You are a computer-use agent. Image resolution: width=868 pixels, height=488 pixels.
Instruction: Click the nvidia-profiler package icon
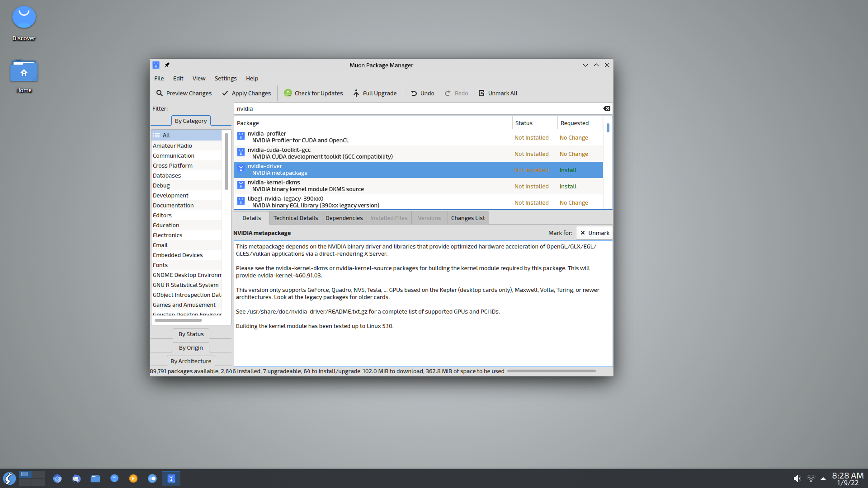241,136
